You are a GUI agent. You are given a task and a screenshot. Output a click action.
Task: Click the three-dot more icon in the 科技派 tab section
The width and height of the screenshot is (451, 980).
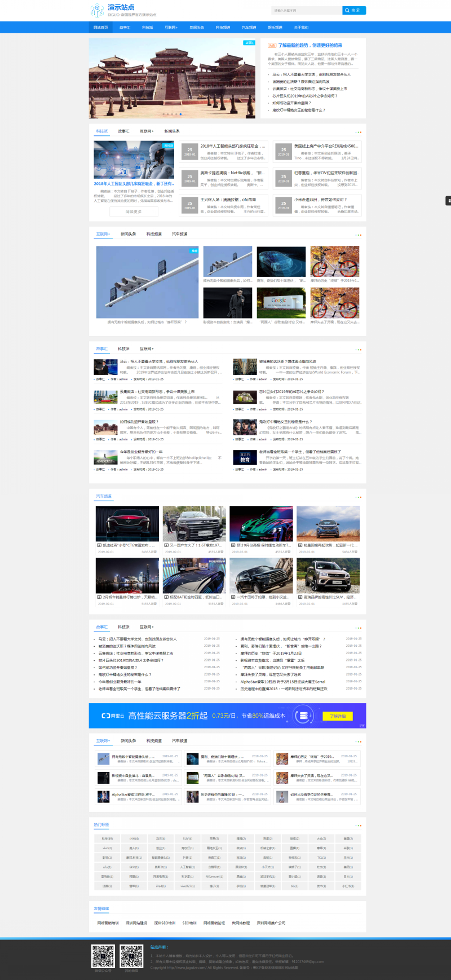pos(358,132)
